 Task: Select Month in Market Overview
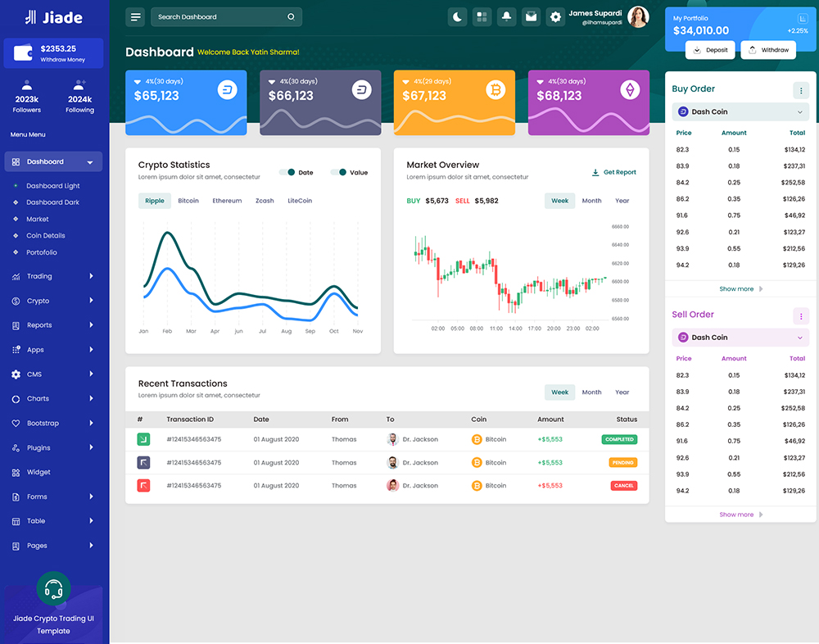tap(591, 201)
